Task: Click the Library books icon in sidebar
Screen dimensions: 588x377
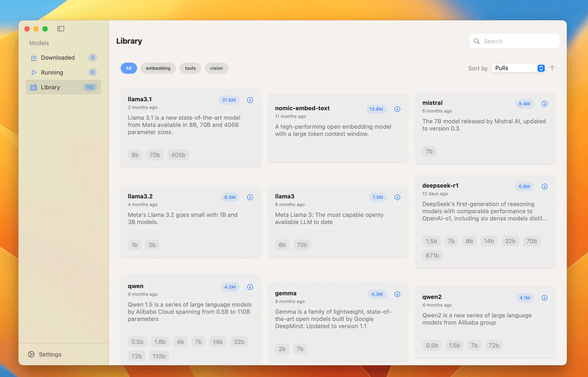Action: [34, 87]
